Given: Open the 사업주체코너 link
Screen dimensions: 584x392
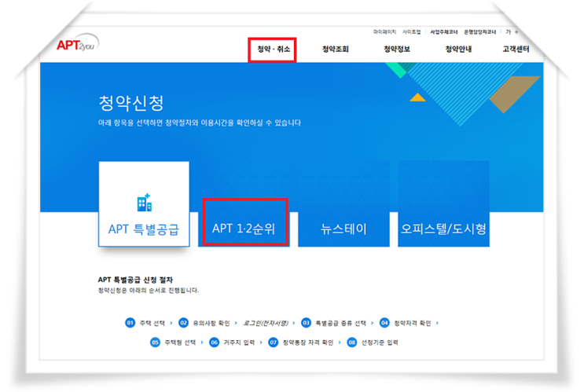Looking at the screenshot, I should click(x=444, y=32).
